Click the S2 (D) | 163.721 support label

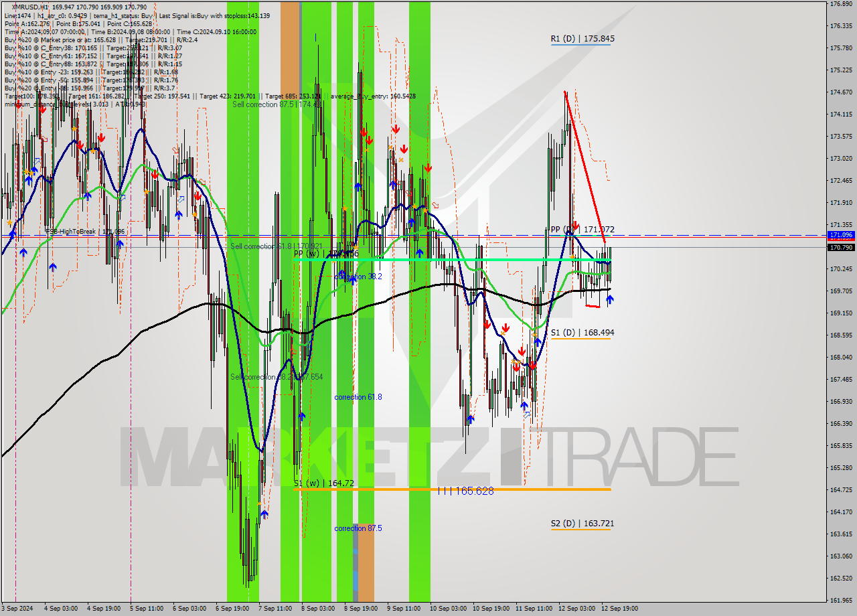click(x=582, y=524)
